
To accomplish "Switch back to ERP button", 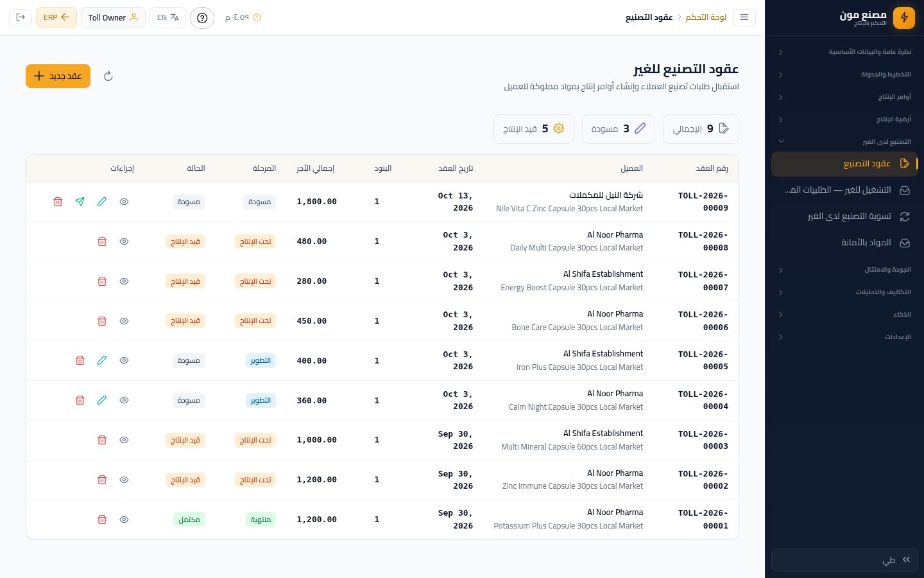I will coord(56,17).
